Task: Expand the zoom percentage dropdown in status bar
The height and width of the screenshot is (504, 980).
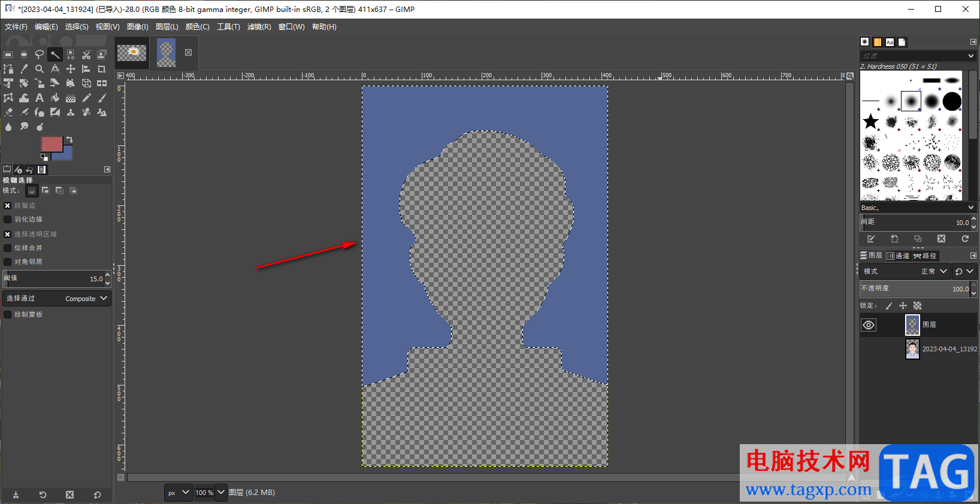Action: [x=221, y=493]
